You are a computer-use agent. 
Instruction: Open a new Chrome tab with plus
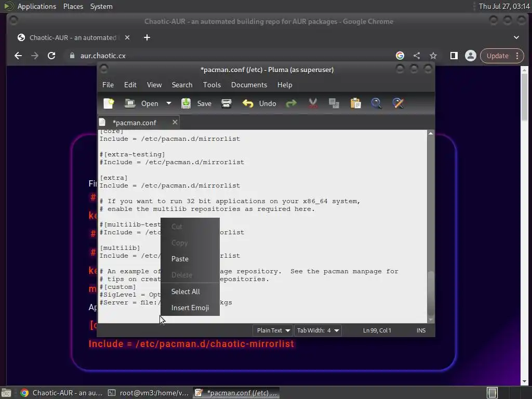click(147, 37)
